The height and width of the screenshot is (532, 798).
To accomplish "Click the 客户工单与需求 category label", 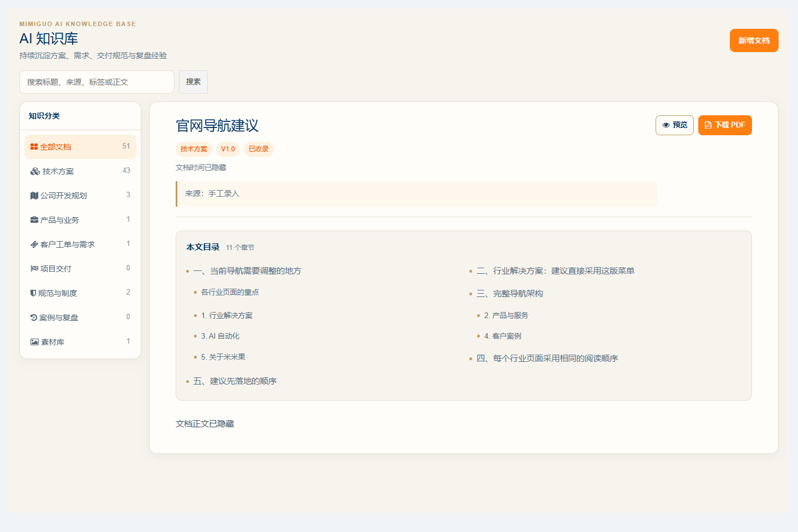I will click(x=68, y=244).
